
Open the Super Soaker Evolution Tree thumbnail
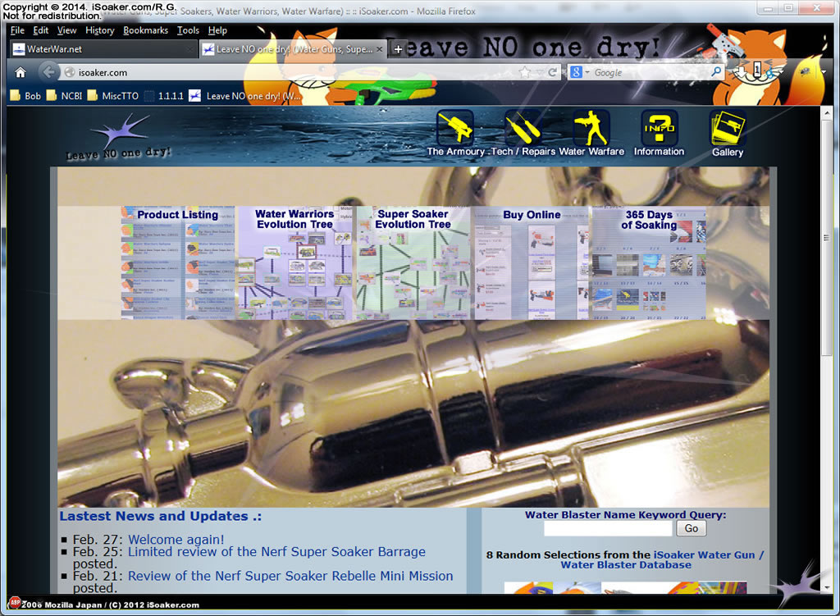(x=413, y=263)
